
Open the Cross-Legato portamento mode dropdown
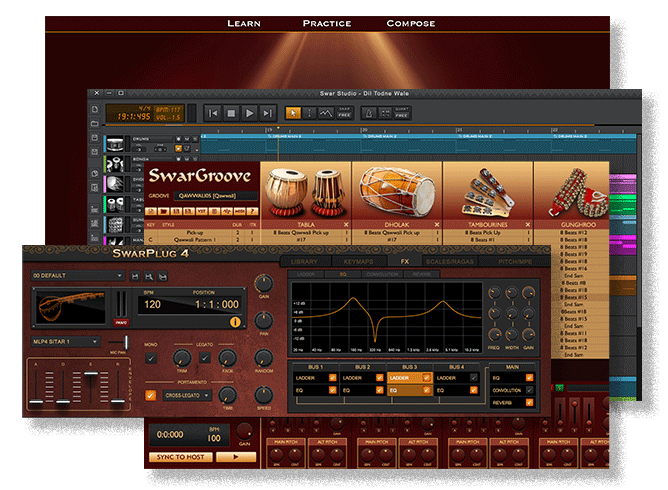187,395
